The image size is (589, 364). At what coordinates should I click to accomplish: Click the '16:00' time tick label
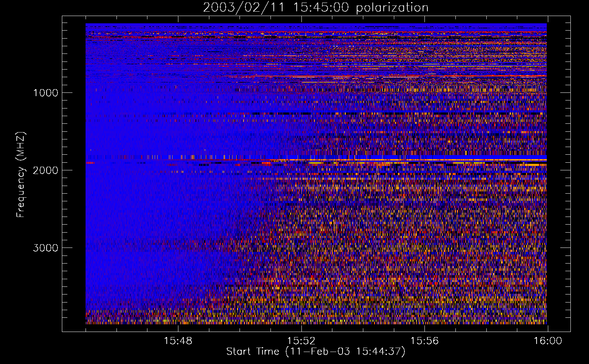tap(548, 341)
